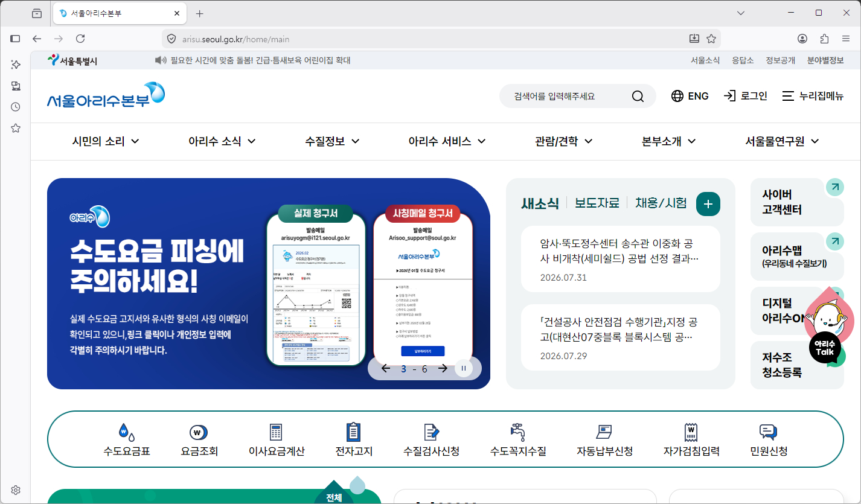The width and height of the screenshot is (861, 504).
Task: Click the 로그인 login button
Action: pyautogui.click(x=745, y=96)
